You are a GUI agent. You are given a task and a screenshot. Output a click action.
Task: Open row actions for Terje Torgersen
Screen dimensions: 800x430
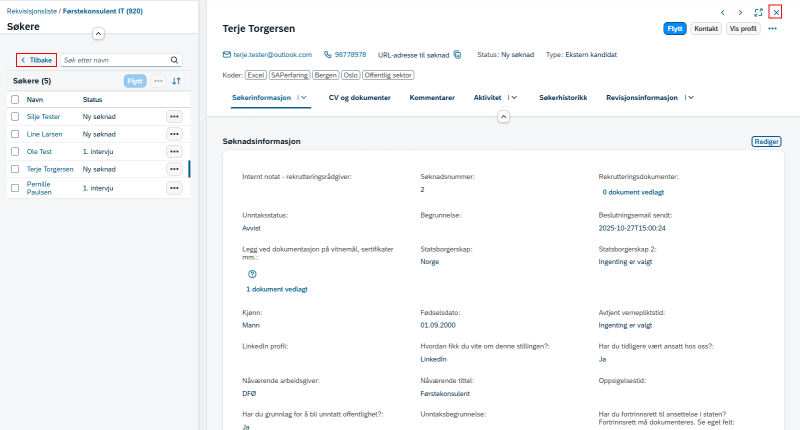[x=174, y=169]
